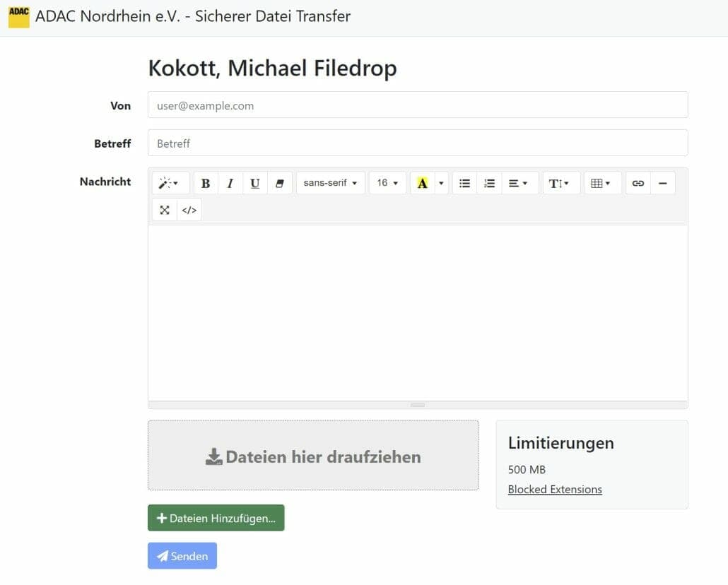Click the Von email input field

click(x=418, y=105)
